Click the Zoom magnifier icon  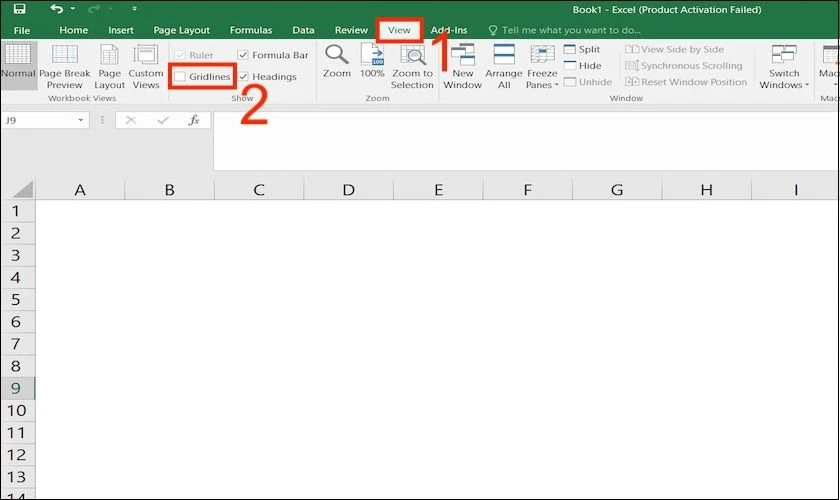[336, 54]
